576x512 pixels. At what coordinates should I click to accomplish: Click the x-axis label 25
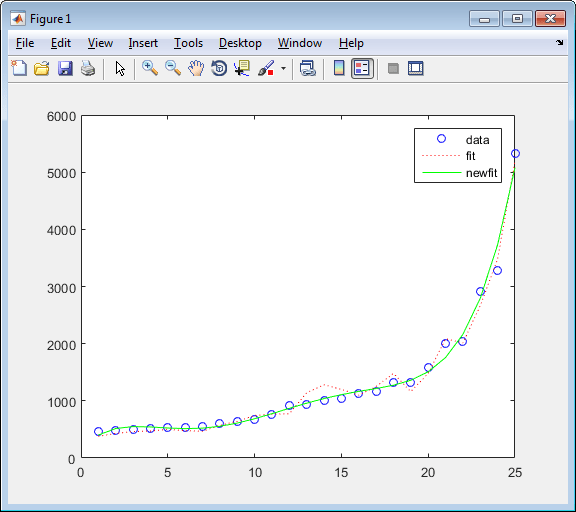click(x=515, y=472)
